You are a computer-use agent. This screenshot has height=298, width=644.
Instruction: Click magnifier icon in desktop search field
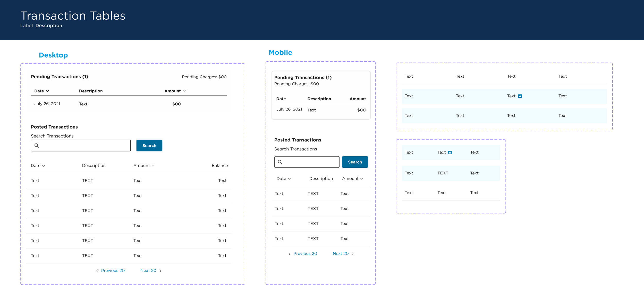pyautogui.click(x=37, y=146)
